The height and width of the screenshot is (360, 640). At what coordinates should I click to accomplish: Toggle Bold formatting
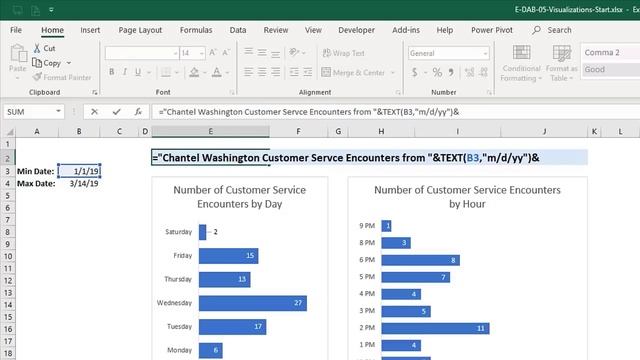pyautogui.click(x=111, y=72)
